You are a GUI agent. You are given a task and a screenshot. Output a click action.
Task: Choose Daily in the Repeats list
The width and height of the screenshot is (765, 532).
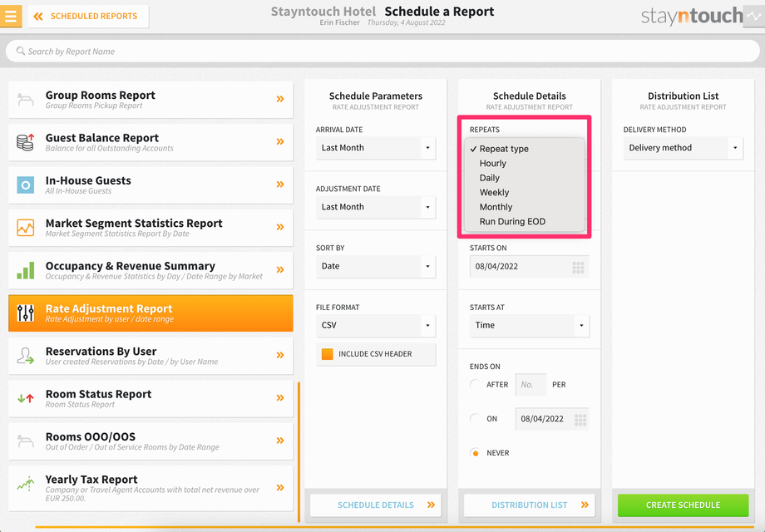(x=525, y=178)
